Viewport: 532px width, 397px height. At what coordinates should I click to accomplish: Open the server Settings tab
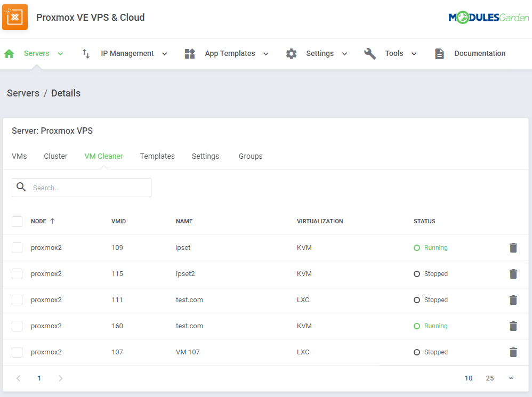(206, 156)
